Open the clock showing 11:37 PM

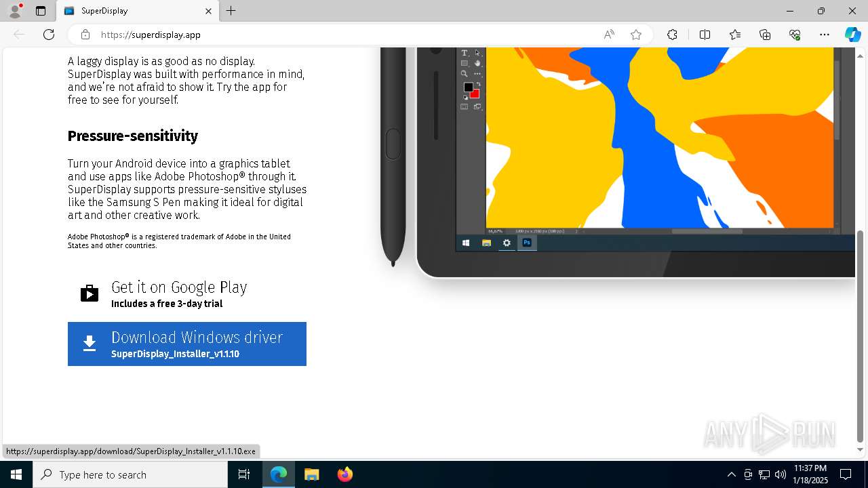tap(810, 474)
